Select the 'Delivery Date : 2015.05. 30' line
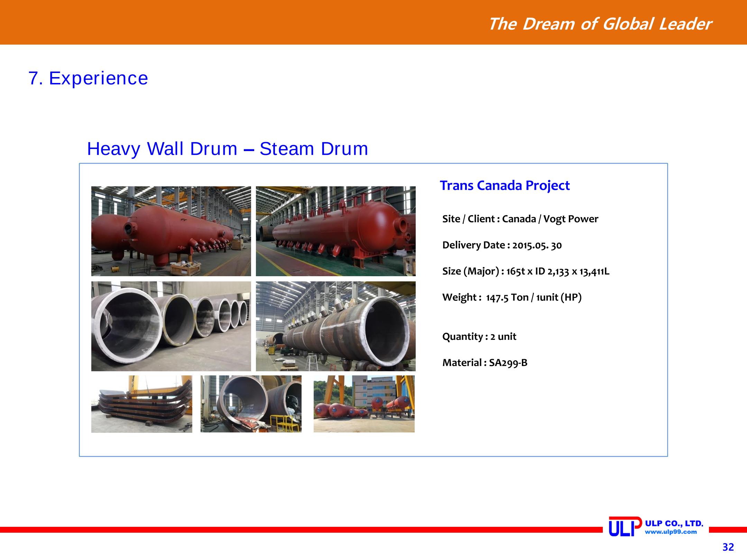Image resolution: width=747 pixels, height=560 pixels. (502, 245)
